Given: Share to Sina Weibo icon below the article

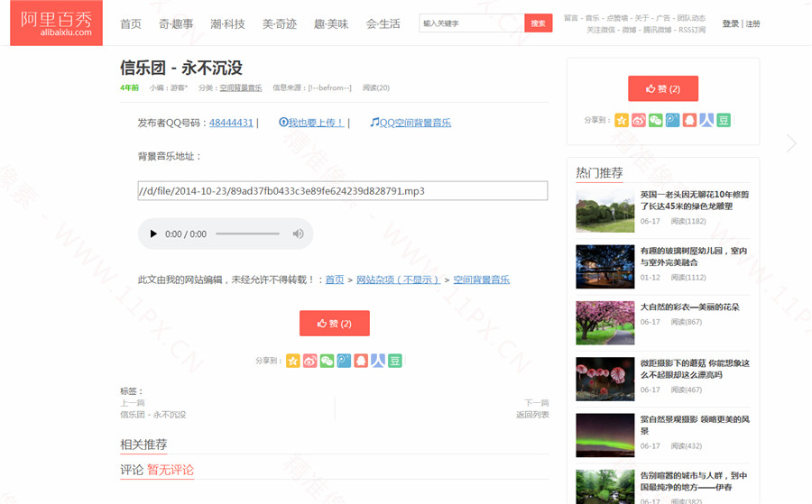Looking at the screenshot, I should point(310,361).
